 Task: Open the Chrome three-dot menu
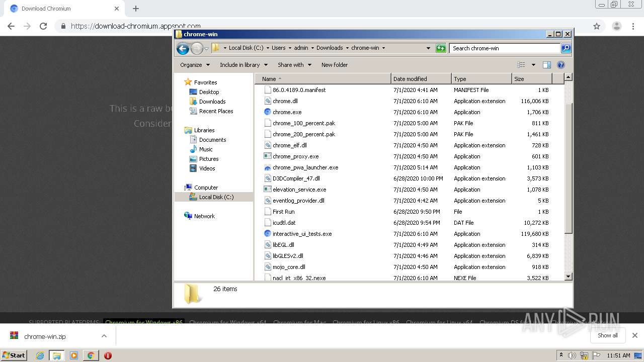(x=632, y=26)
